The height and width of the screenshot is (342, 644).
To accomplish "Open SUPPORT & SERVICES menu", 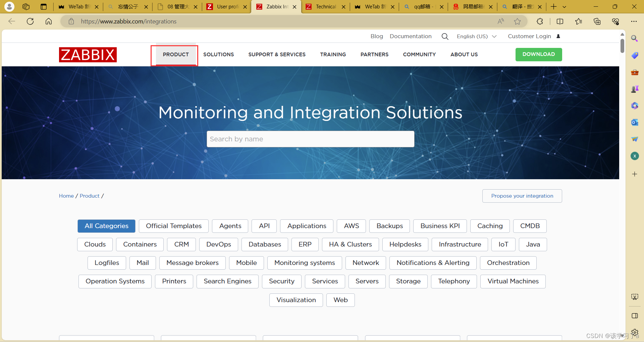I will 277,55.
